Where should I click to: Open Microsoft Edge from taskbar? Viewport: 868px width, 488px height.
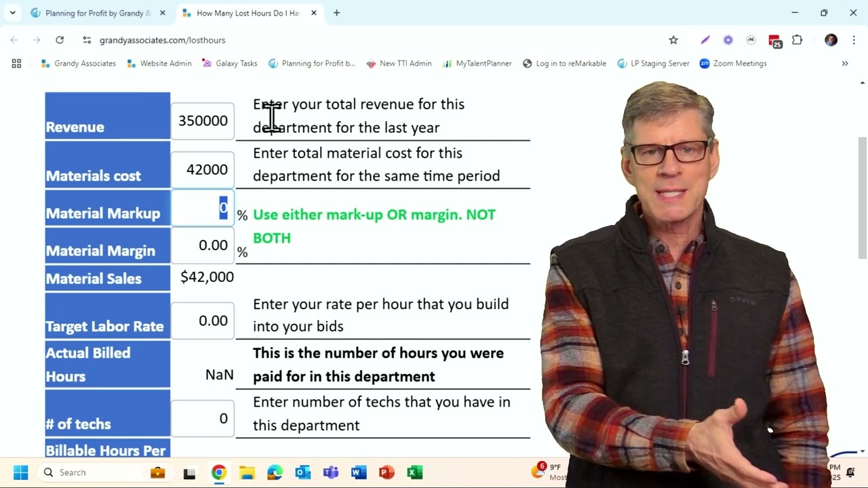275,472
